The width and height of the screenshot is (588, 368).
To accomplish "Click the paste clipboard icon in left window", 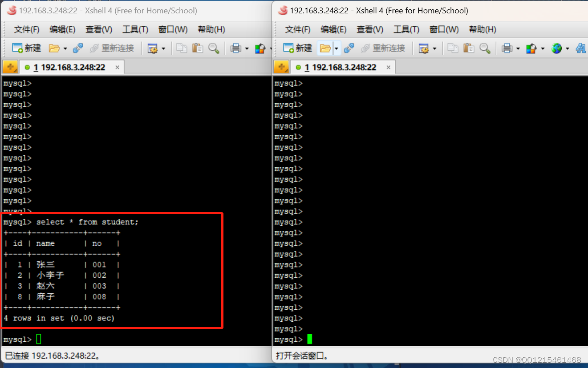I will (198, 48).
